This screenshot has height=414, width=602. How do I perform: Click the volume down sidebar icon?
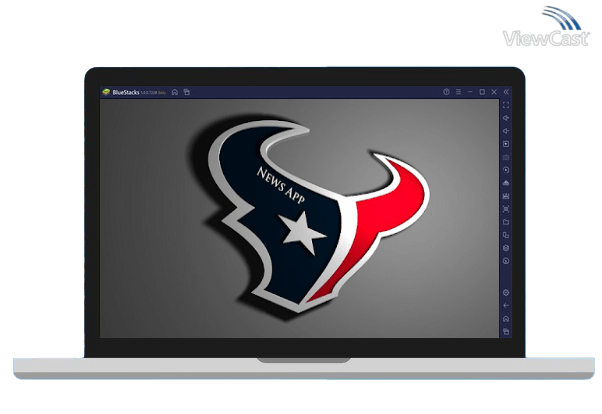click(x=506, y=131)
